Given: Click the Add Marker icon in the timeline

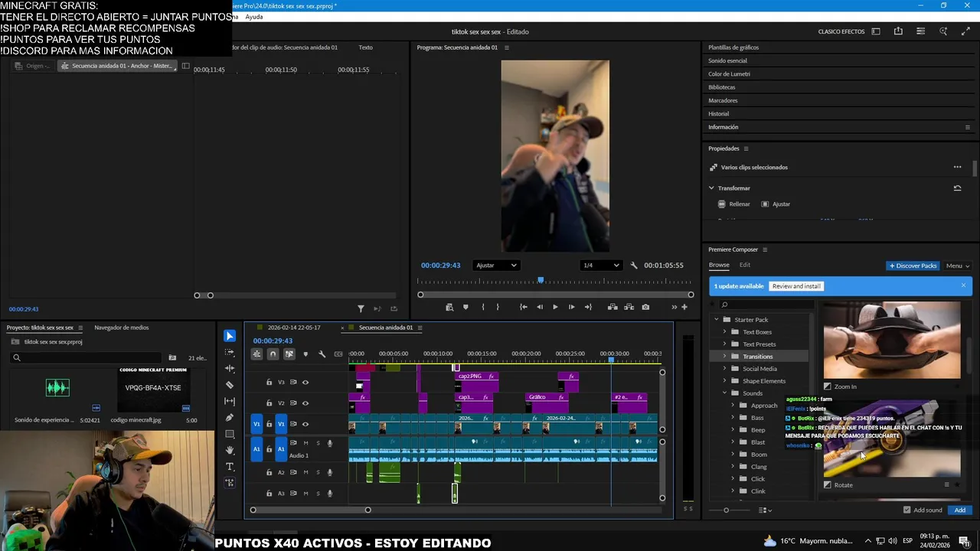Looking at the screenshot, I should [305, 354].
